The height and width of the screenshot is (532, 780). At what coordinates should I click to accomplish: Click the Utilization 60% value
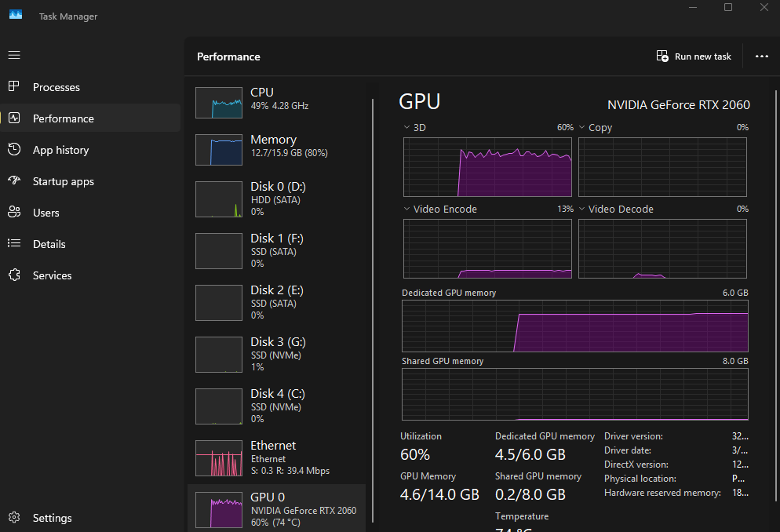[x=415, y=454]
